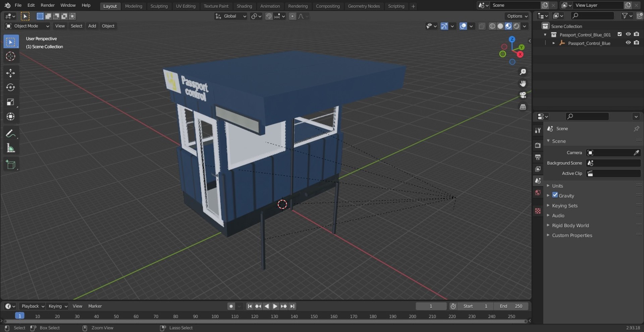Open the Render properties tab
644x332 pixels.
point(538,145)
